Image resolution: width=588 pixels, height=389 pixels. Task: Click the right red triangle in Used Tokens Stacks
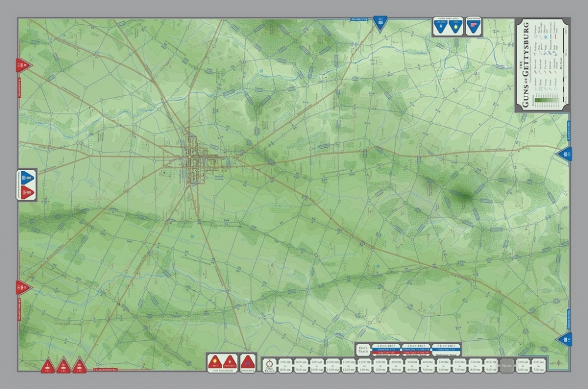pyautogui.click(x=230, y=362)
